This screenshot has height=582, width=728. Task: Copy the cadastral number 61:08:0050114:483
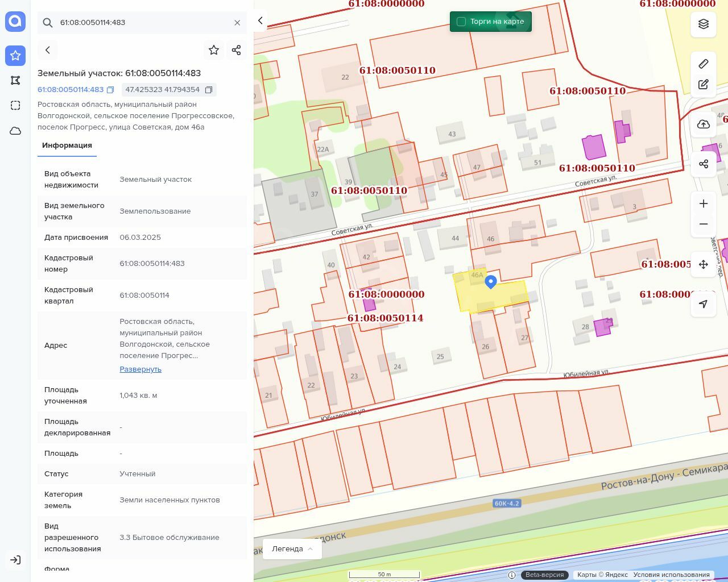pos(111,90)
